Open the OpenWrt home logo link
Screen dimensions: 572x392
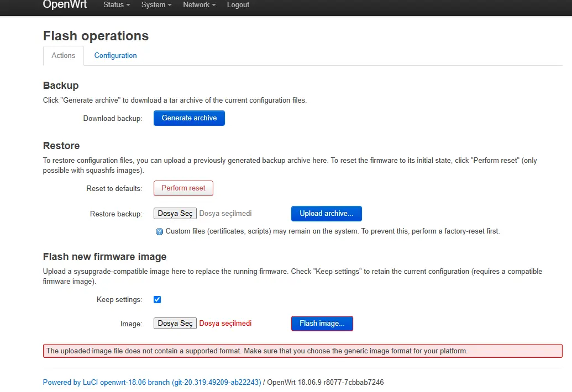point(65,5)
